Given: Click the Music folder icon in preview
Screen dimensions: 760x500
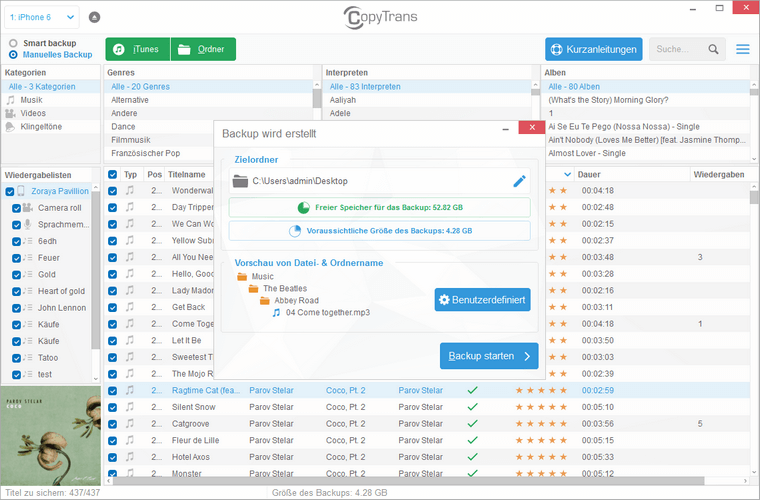Looking at the screenshot, I should (x=242, y=277).
